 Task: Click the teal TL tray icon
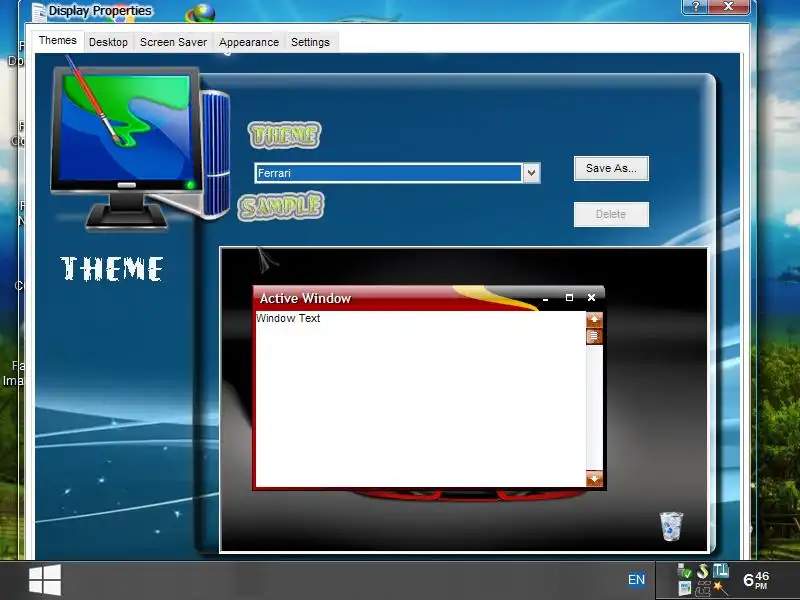[x=720, y=570]
